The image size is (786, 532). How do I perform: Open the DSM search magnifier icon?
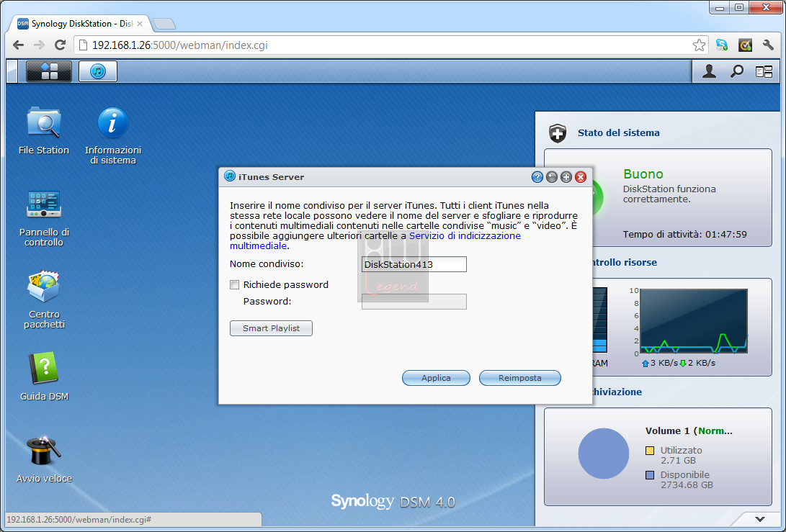(x=736, y=72)
